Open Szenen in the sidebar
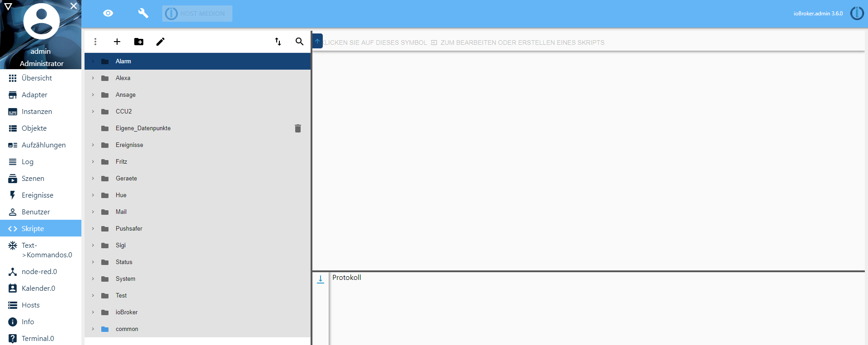The height and width of the screenshot is (345, 868). pyautogui.click(x=41, y=179)
